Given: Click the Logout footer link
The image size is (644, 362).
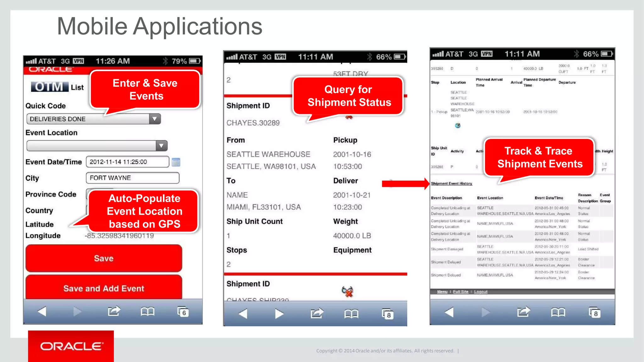Looking at the screenshot, I should [x=480, y=292].
